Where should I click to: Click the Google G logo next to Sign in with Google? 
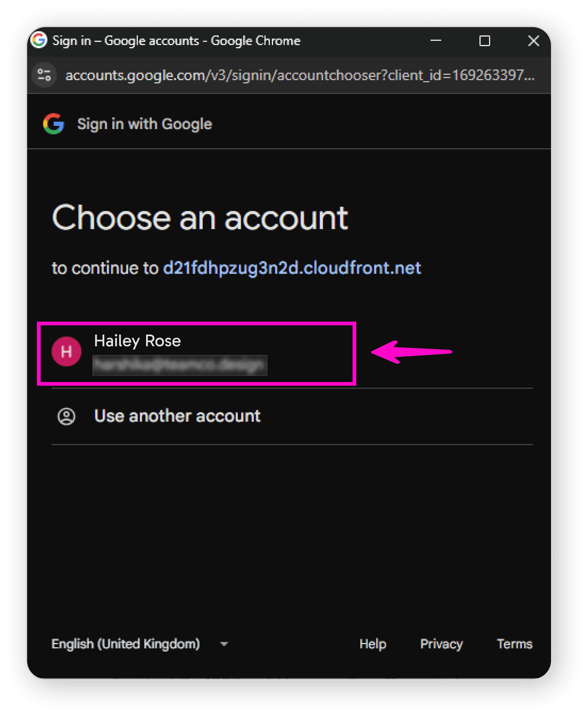53,124
